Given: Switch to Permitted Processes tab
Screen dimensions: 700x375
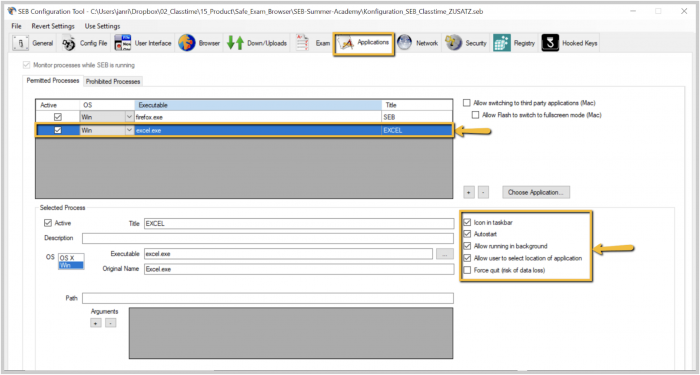Looking at the screenshot, I should tap(53, 81).
